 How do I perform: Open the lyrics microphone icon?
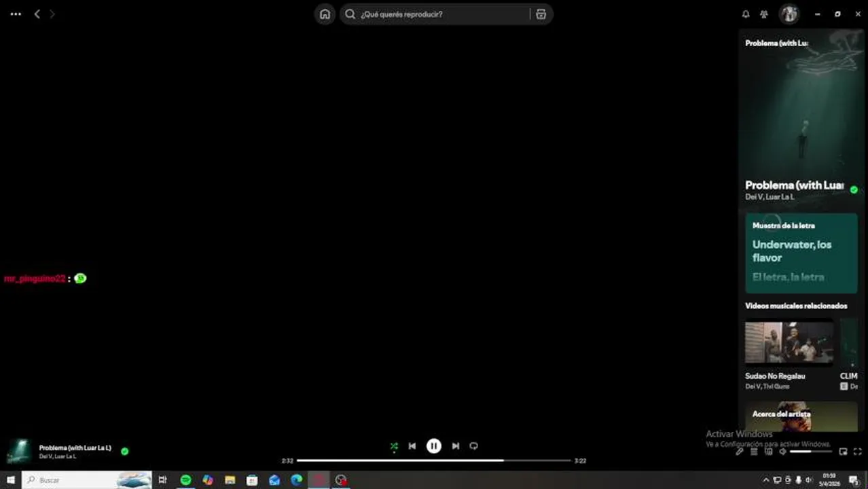click(x=740, y=452)
